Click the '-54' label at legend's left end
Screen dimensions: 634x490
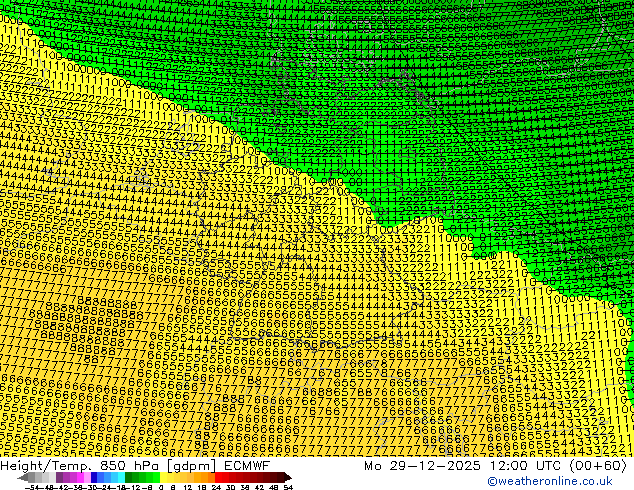point(32,488)
